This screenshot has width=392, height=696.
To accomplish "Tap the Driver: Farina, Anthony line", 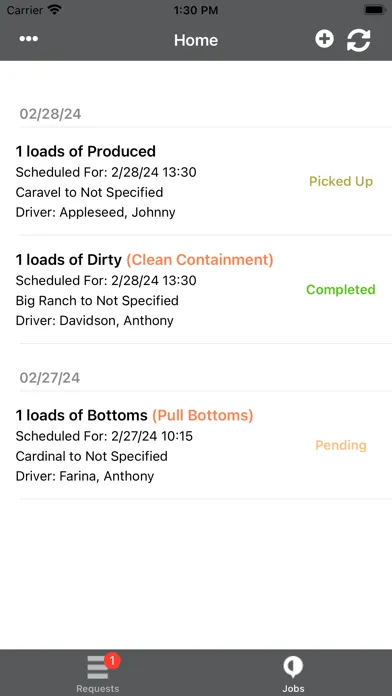I will click(85, 476).
